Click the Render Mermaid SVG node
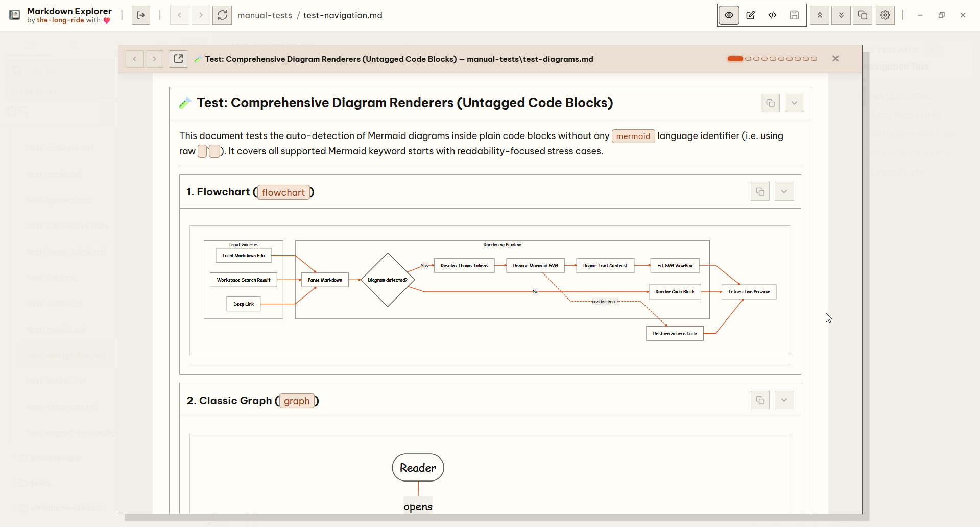 click(535, 266)
